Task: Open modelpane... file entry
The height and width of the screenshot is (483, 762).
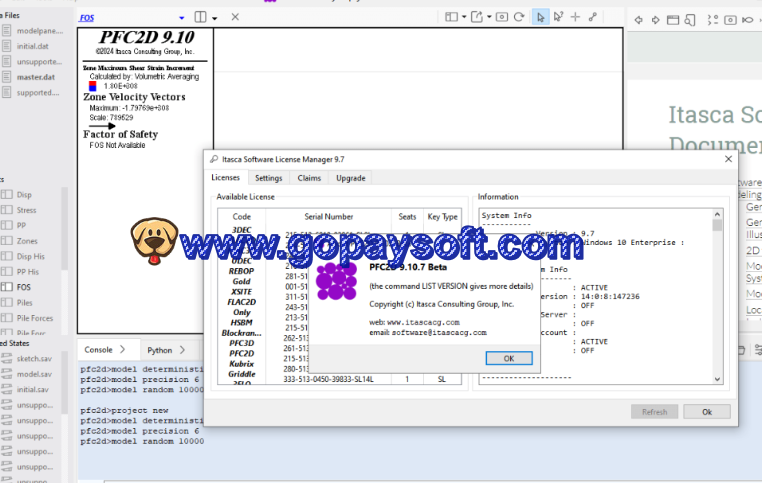Action: 39,31
